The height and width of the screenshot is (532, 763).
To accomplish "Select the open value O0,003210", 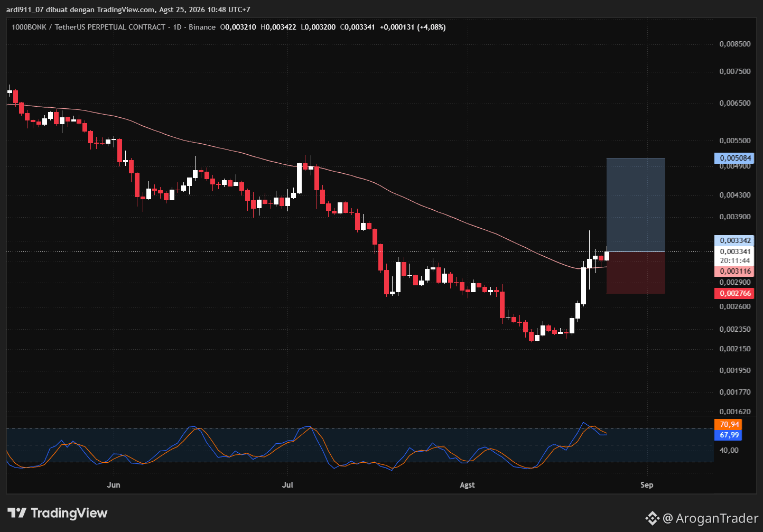I will point(238,27).
